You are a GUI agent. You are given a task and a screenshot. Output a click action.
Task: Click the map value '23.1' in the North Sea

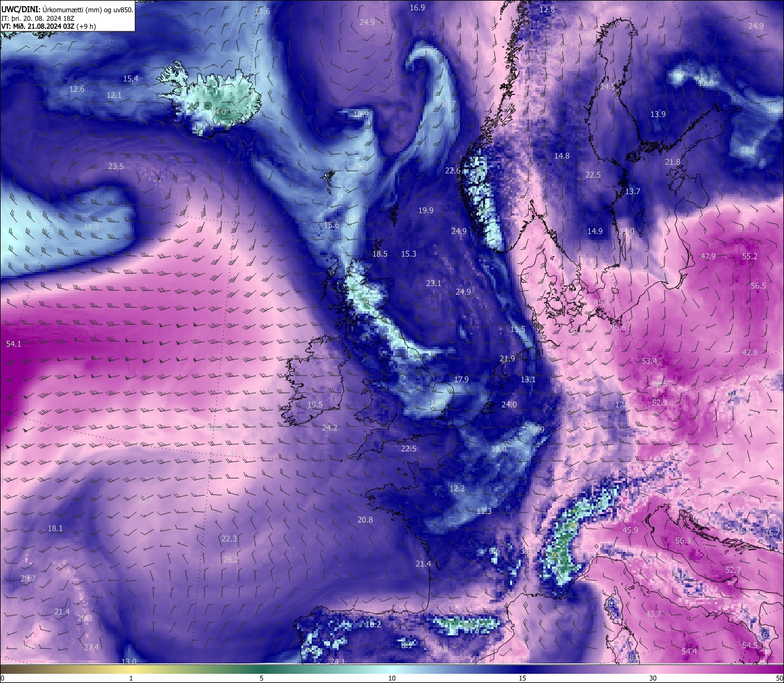tap(434, 284)
